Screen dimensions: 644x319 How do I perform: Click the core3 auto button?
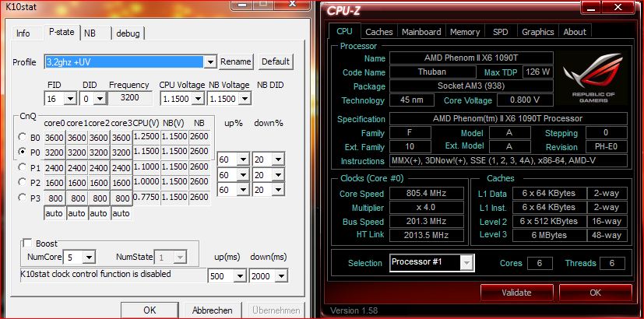(x=121, y=213)
